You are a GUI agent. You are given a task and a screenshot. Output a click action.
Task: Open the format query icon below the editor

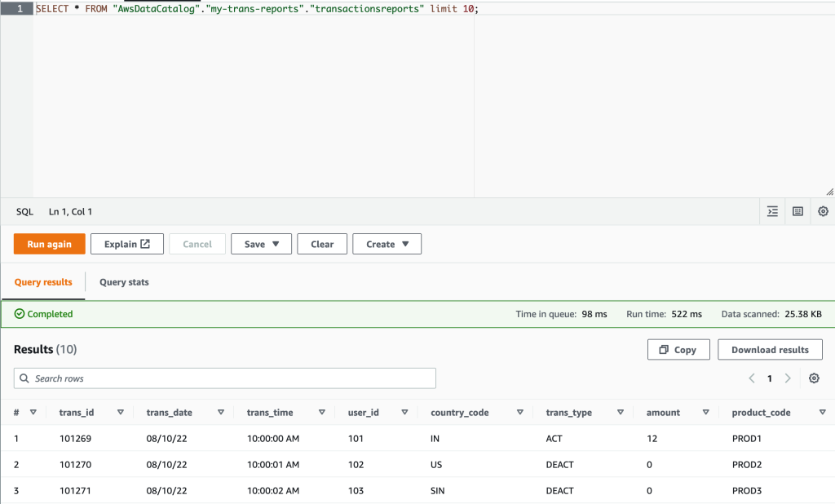coord(771,211)
